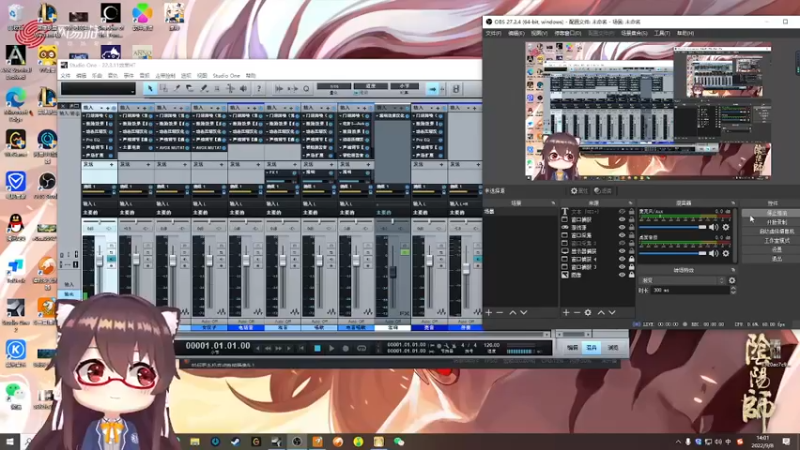Add a source with OBS Sources plus button
800x450 pixels.
tap(566, 312)
